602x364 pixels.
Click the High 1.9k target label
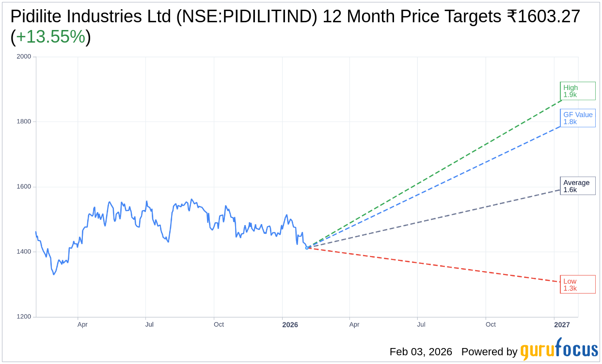tap(577, 91)
